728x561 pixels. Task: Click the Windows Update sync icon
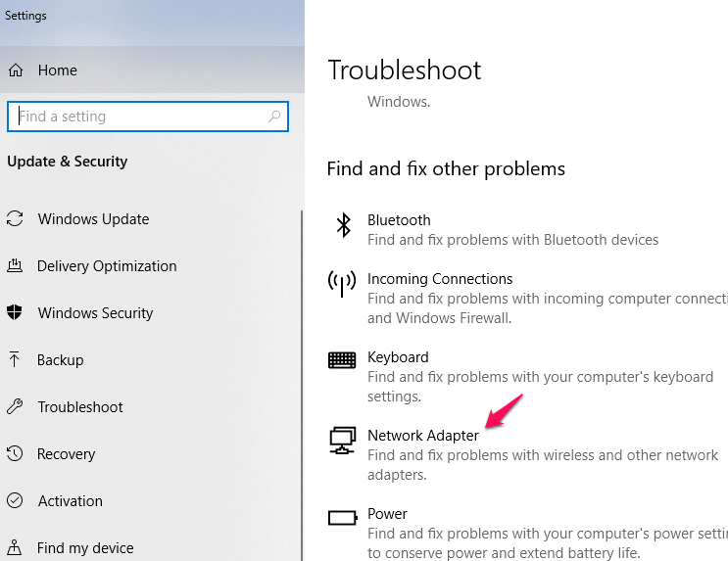(15, 219)
